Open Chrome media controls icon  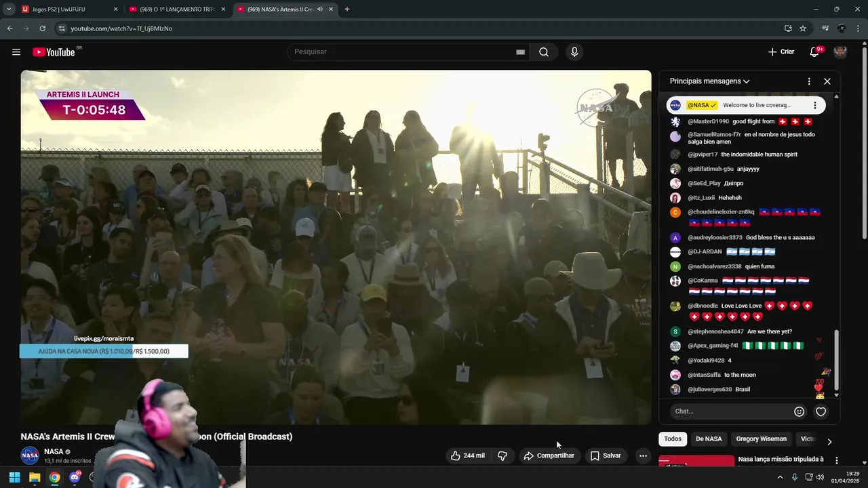pyautogui.click(x=825, y=28)
